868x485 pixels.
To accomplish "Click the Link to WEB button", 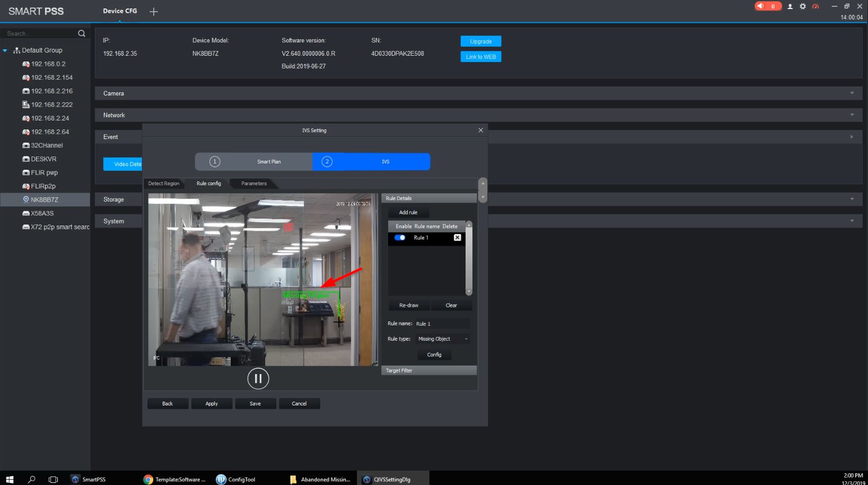I will (481, 57).
